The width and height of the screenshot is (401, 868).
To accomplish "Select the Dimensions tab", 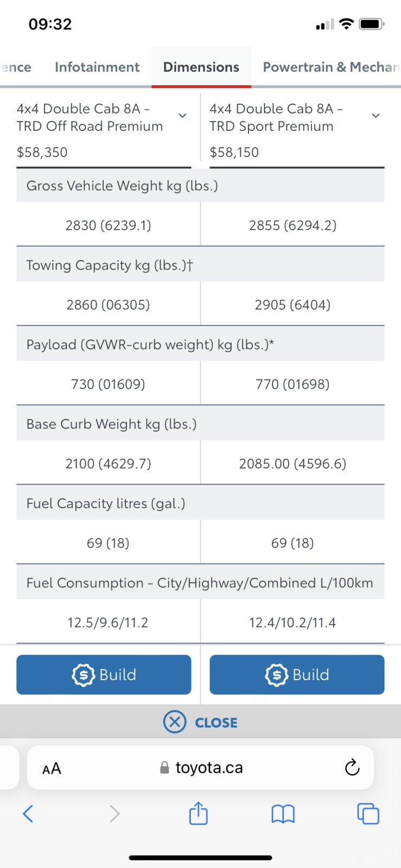I will click(201, 67).
